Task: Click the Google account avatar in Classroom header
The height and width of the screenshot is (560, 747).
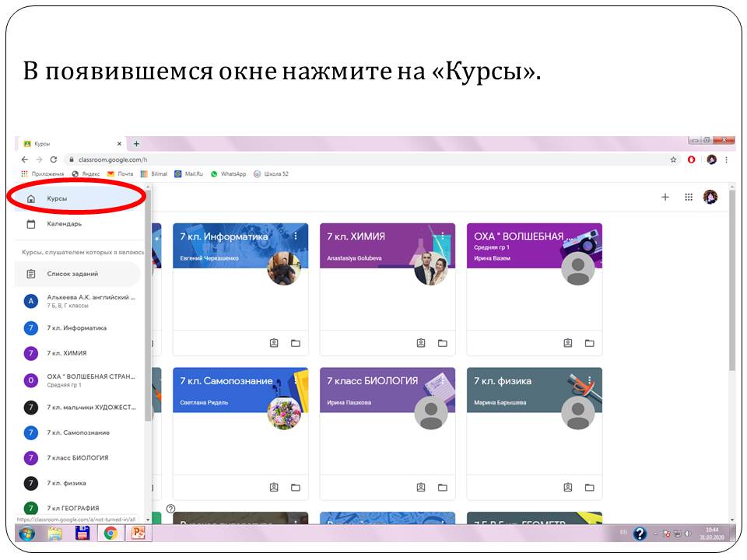Action: click(x=710, y=198)
